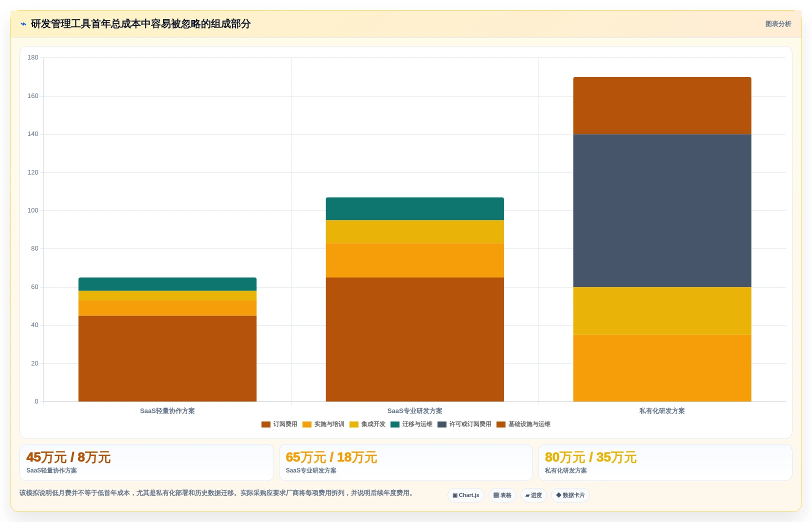
Task: Click the 私有化研发方案 x-axis label
Action: 662,411
